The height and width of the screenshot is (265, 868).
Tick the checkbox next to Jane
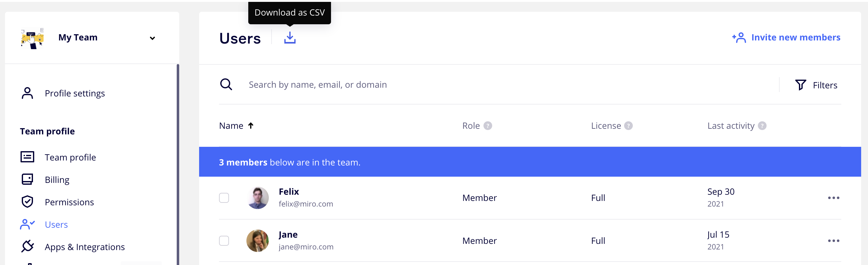coord(224,240)
